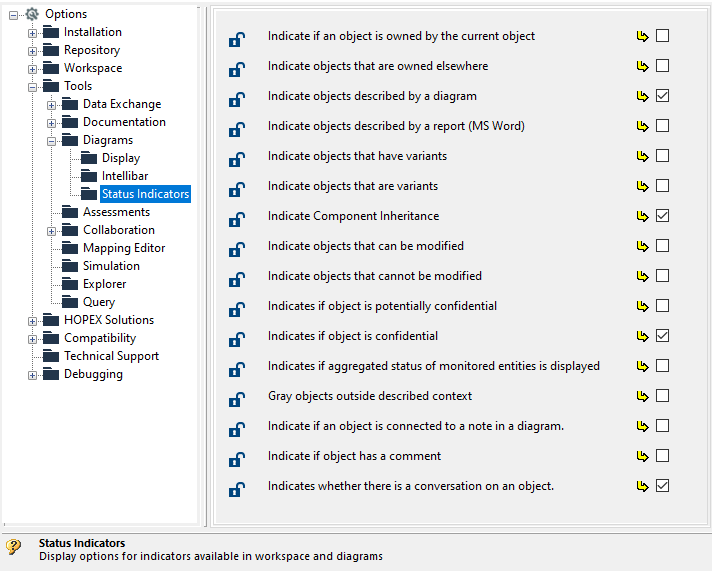Viewport: 712px width, 571px height.
Task: Select the Mapping Editor item
Action: pos(123,248)
